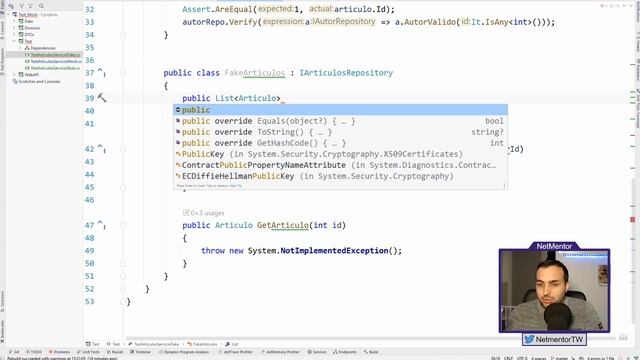The width and height of the screenshot is (640, 360).
Task: Select the plain 'public' completion suggestion
Action: (x=340, y=110)
